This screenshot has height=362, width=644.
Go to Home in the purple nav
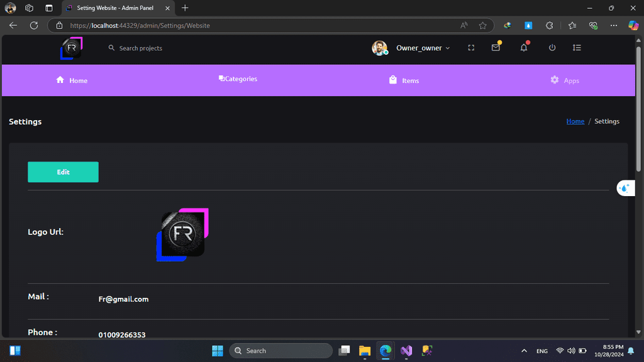(x=72, y=80)
